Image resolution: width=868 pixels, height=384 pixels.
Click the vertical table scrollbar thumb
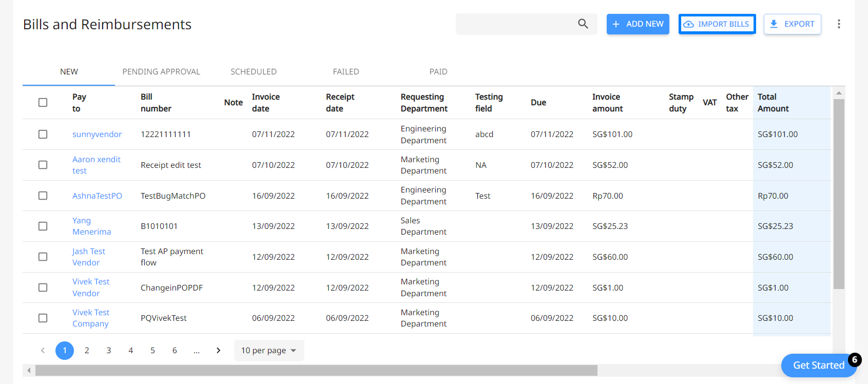pos(839,194)
